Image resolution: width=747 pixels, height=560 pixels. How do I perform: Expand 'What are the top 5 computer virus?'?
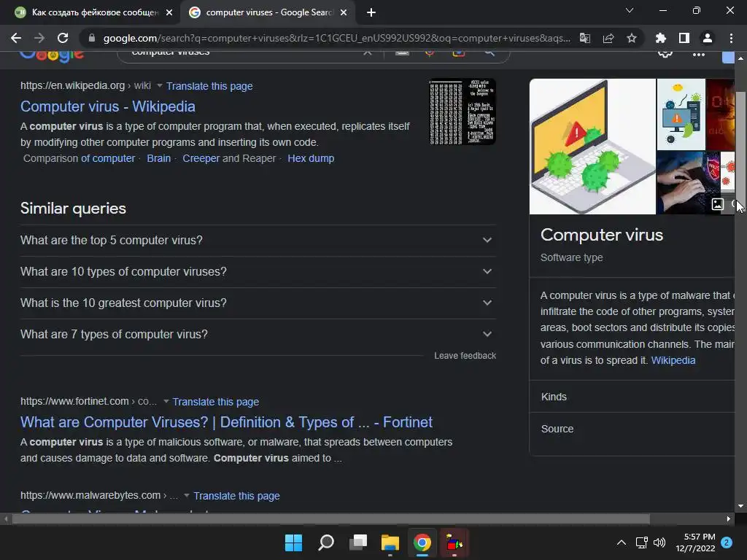[258, 241]
